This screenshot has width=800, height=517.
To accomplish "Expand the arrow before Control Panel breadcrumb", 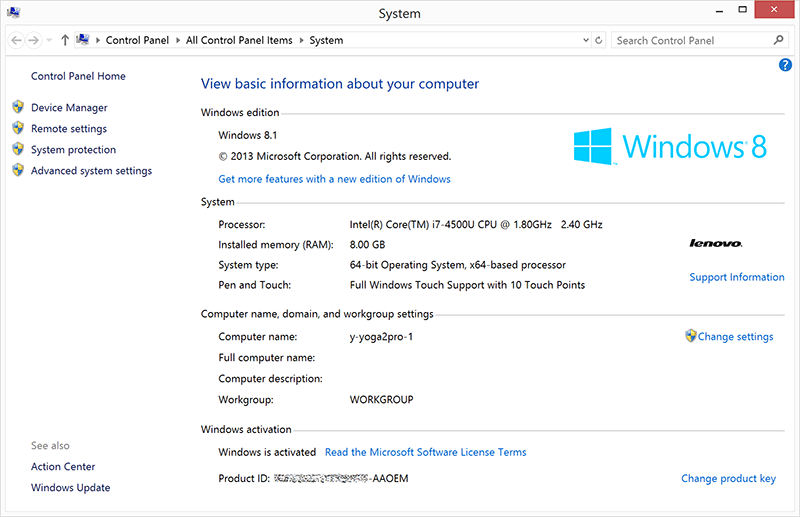I will pyautogui.click(x=97, y=40).
